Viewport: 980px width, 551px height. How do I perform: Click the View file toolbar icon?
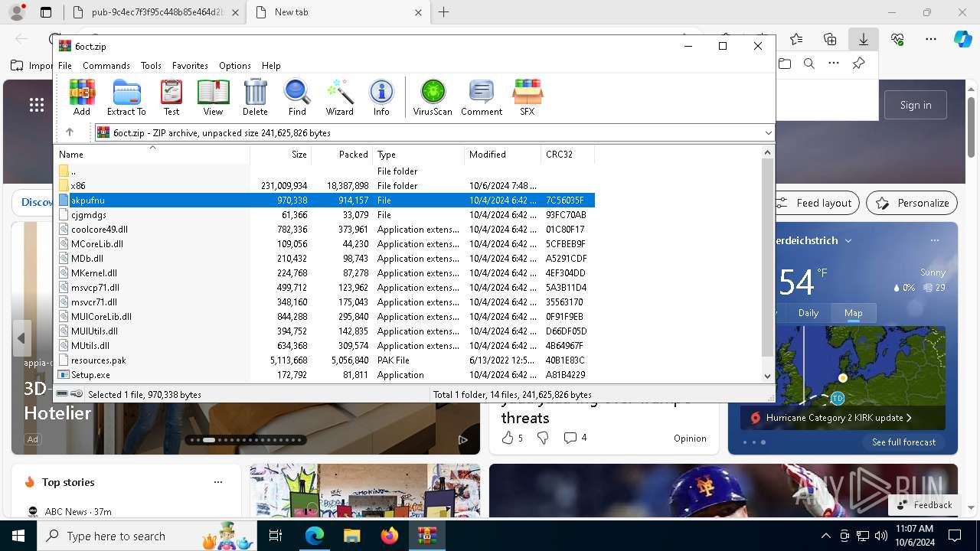[x=213, y=97]
